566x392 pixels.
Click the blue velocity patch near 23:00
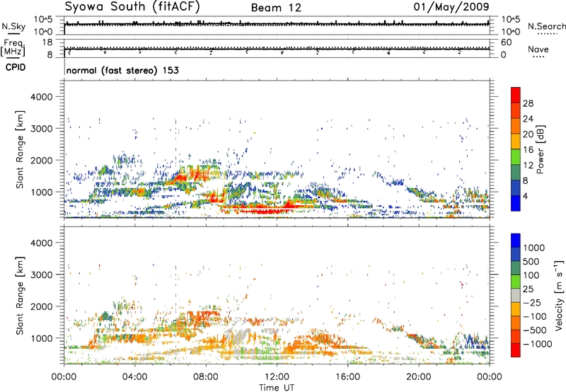pyautogui.click(x=471, y=340)
